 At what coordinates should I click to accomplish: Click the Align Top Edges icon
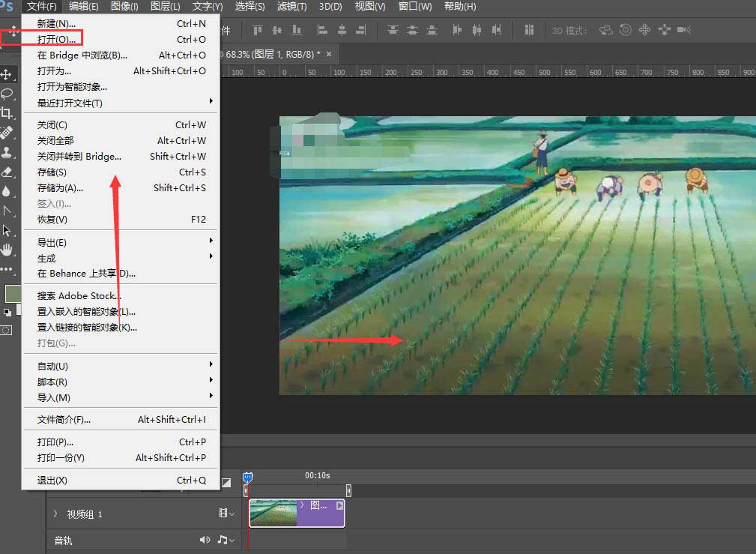click(258, 31)
